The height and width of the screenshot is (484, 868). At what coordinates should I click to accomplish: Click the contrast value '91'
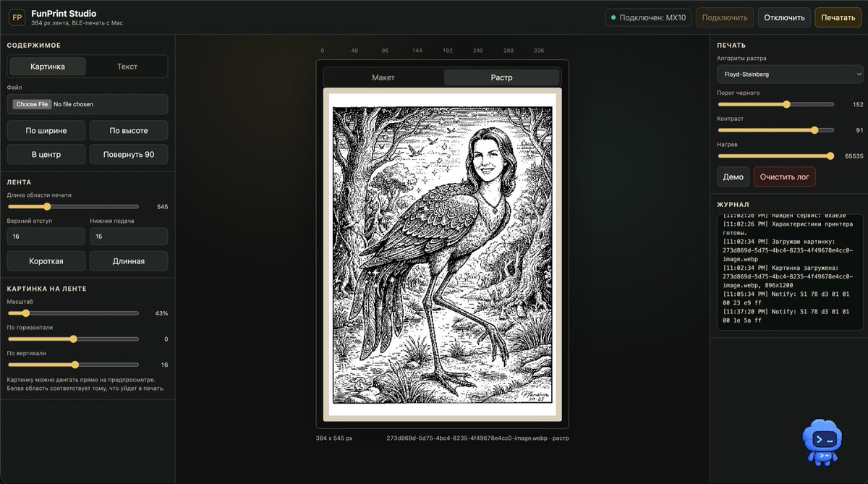click(859, 130)
